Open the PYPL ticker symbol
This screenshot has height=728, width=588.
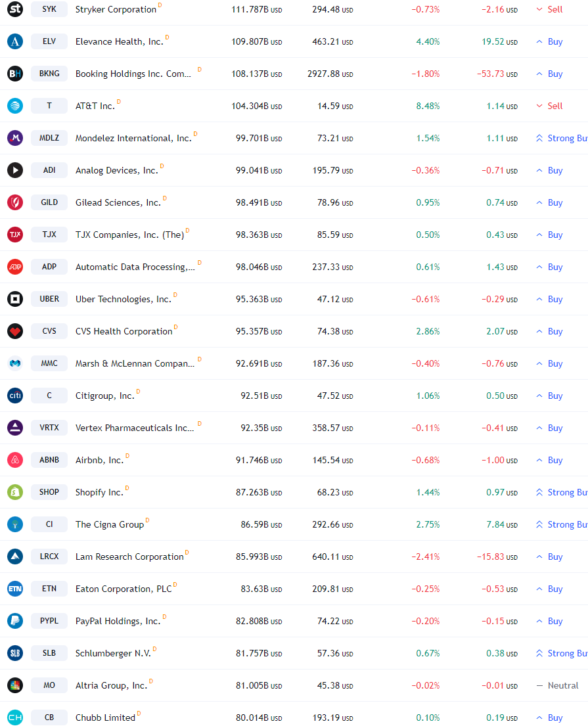click(x=49, y=621)
